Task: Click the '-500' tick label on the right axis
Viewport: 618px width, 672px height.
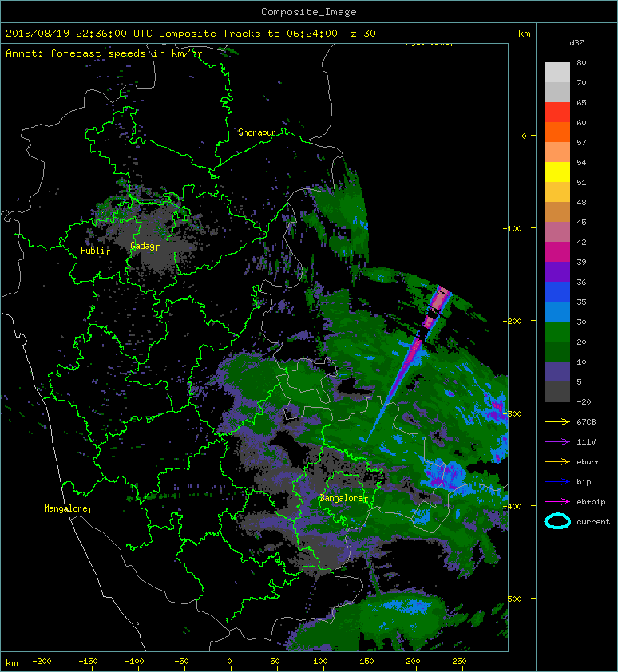Action: point(513,599)
